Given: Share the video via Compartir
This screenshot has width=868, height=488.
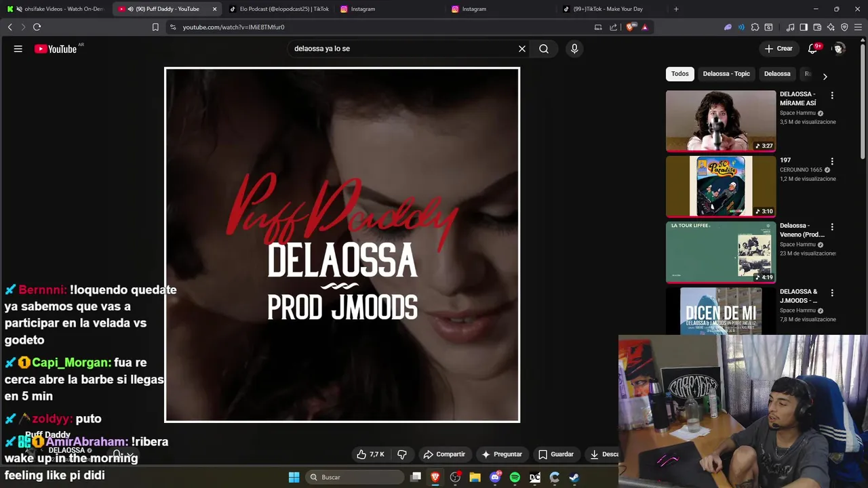Looking at the screenshot, I should tap(444, 454).
